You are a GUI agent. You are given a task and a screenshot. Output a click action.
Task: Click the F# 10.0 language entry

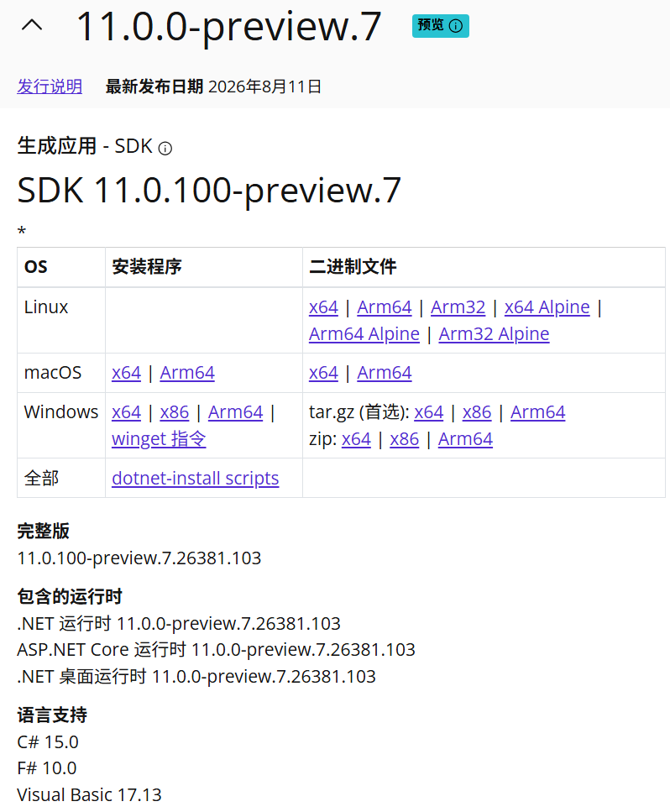(x=47, y=768)
